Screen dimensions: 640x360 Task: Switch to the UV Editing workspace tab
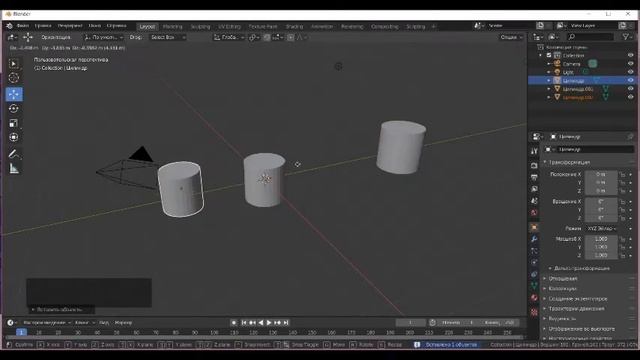[x=229, y=27]
